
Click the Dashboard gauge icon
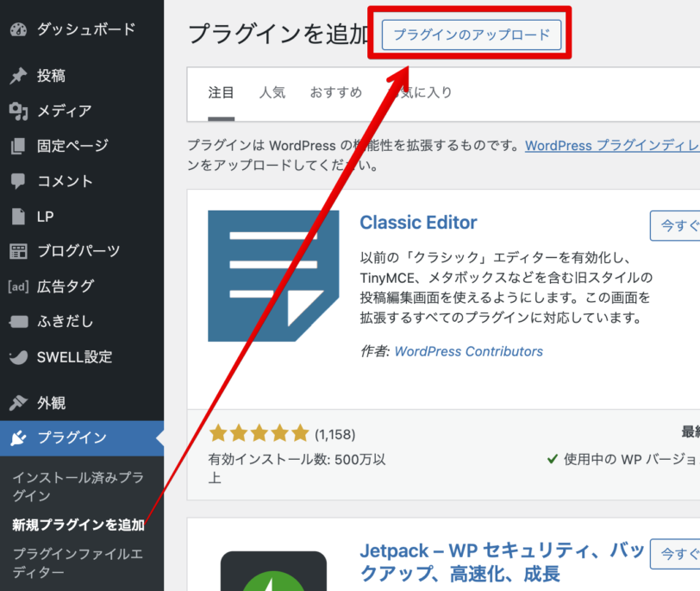pyautogui.click(x=18, y=29)
